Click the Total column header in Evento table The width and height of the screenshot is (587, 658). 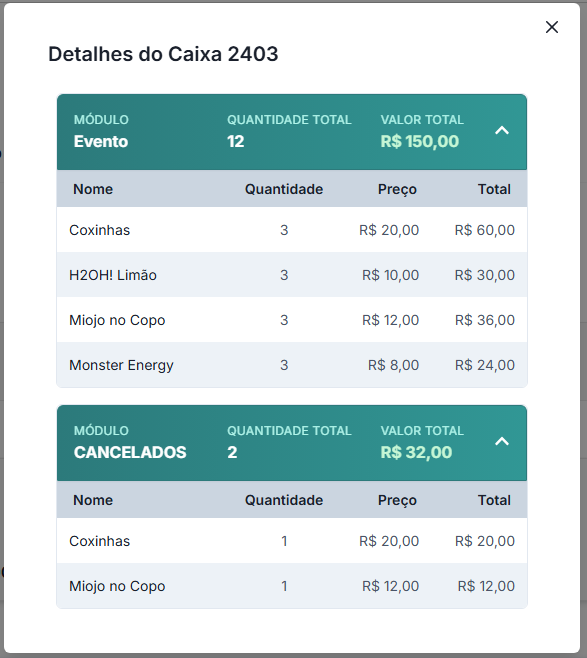point(494,189)
